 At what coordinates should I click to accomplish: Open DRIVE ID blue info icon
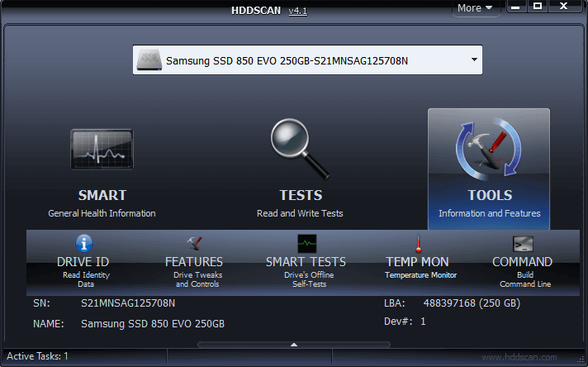tap(84, 243)
